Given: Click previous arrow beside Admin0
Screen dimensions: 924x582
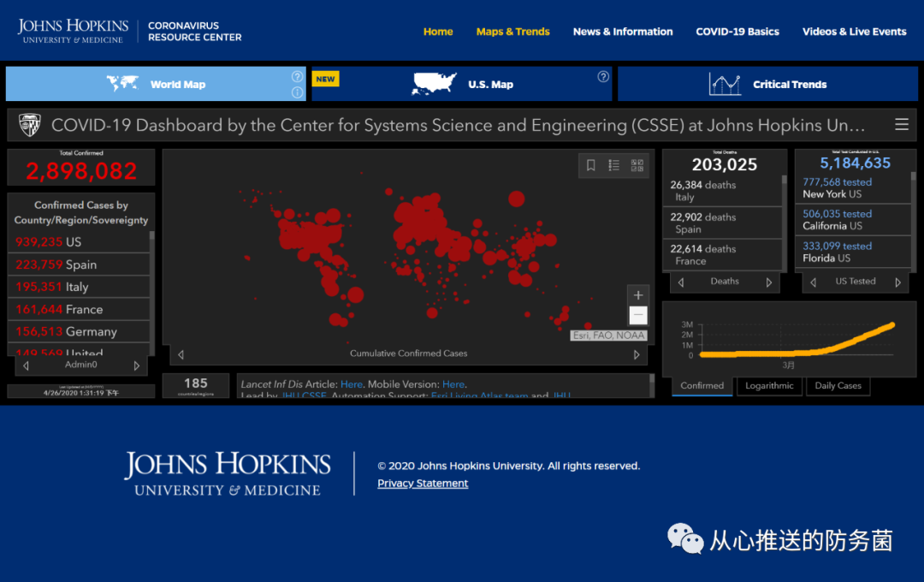Looking at the screenshot, I should click(26, 365).
